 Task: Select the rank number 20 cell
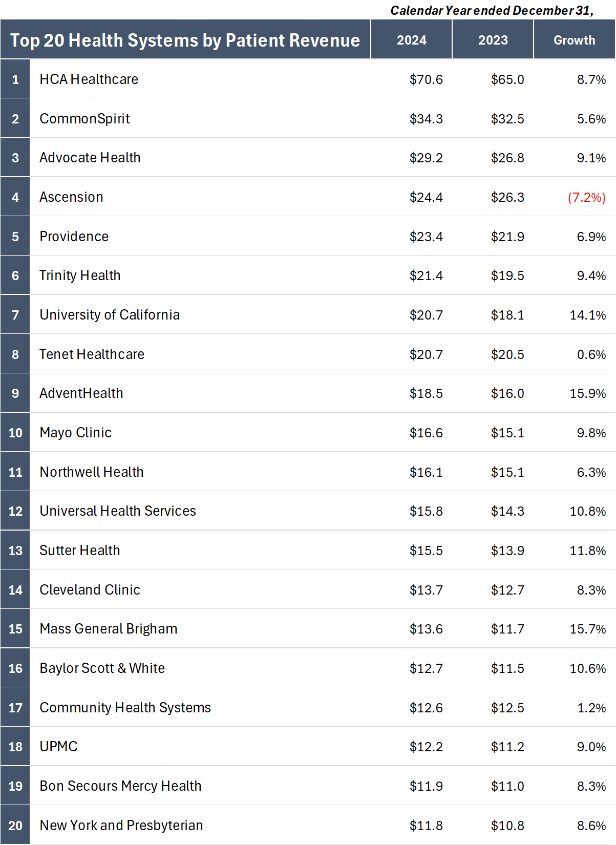(15, 826)
